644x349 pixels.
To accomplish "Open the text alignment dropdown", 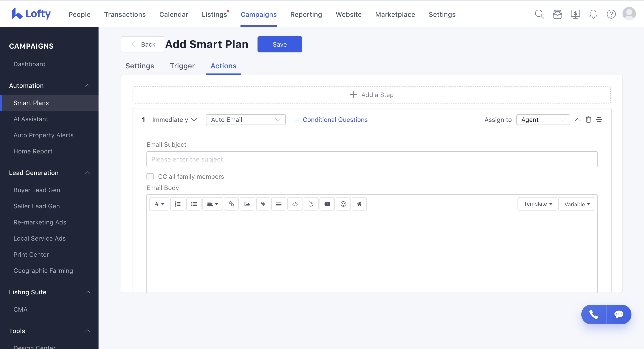I will (x=213, y=204).
